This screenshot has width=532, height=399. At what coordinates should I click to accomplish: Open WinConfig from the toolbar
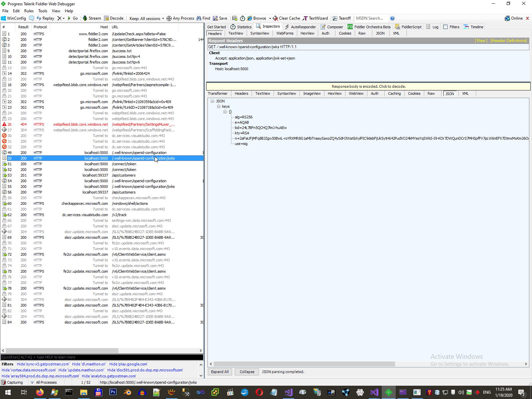(x=13, y=18)
